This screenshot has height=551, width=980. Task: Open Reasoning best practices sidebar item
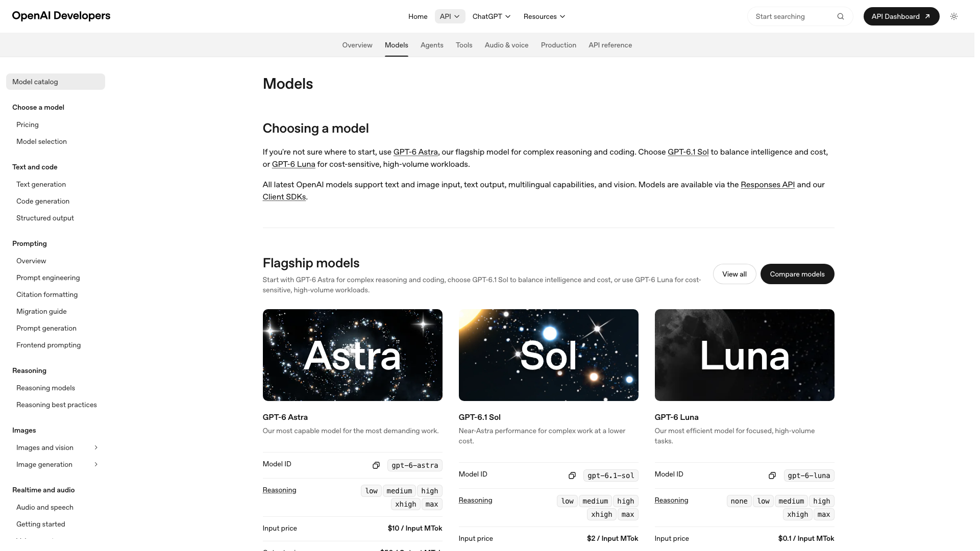point(57,405)
